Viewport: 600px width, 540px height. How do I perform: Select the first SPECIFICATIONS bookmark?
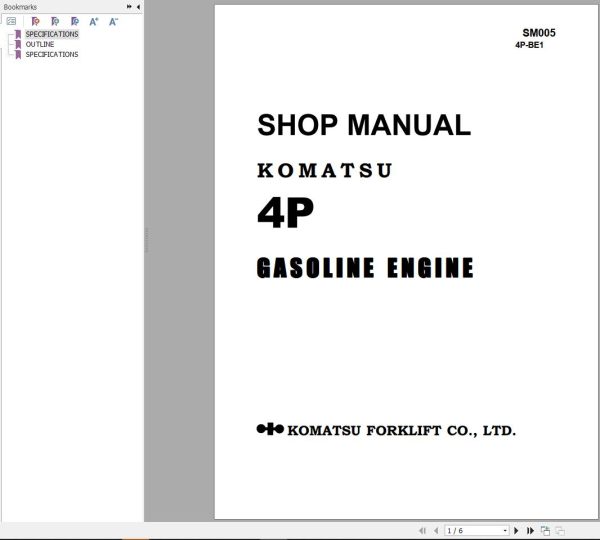click(x=52, y=34)
